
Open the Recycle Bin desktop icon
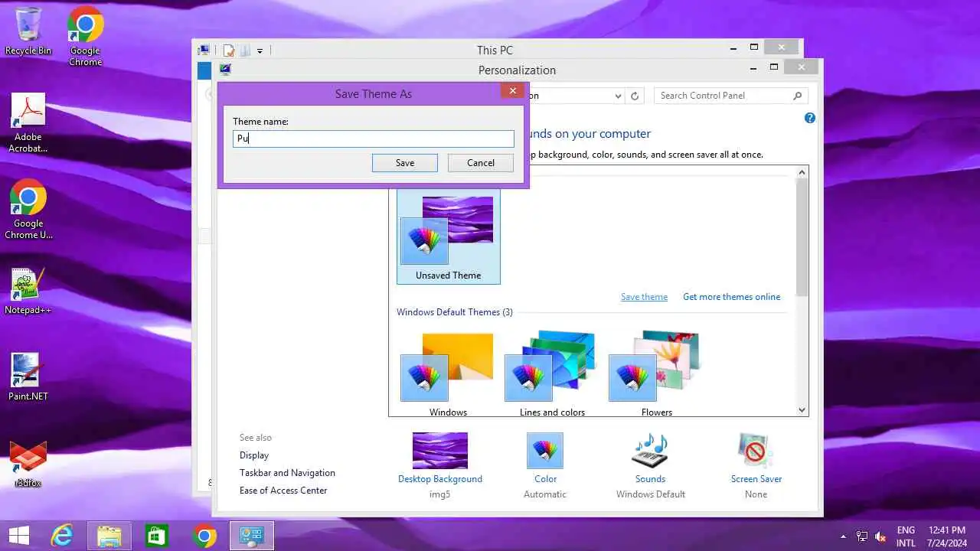click(28, 31)
